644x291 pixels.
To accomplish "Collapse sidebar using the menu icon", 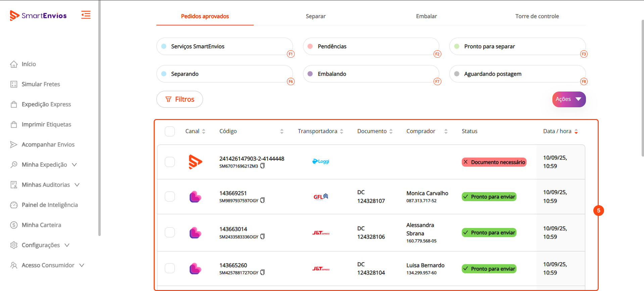I will tap(86, 15).
